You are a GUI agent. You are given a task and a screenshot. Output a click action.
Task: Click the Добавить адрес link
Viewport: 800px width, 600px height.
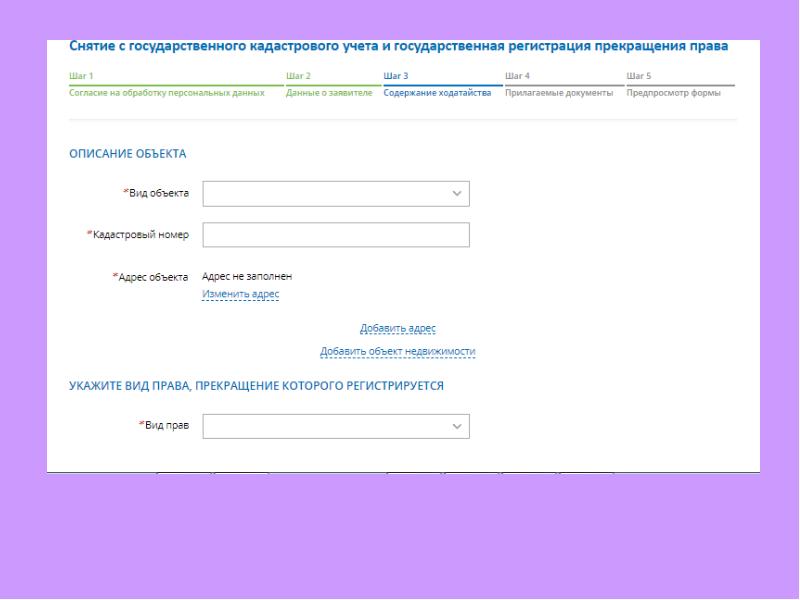coord(398,328)
